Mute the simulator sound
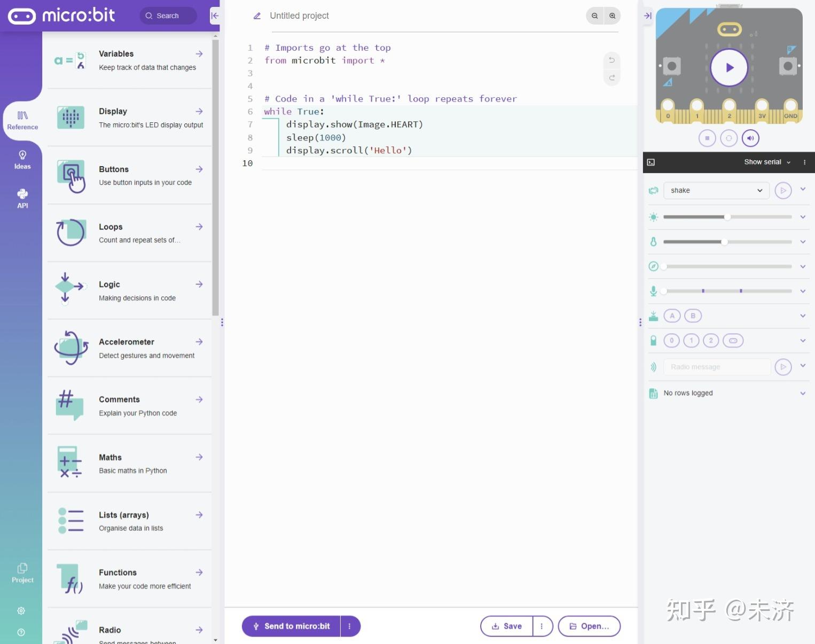Screen dimensions: 815x644 point(750,138)
